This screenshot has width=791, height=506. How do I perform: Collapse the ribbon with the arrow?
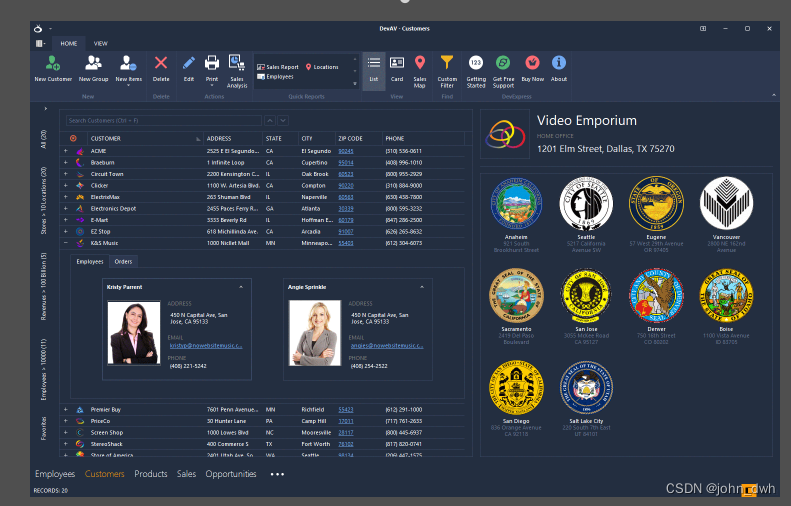(774, 95)
